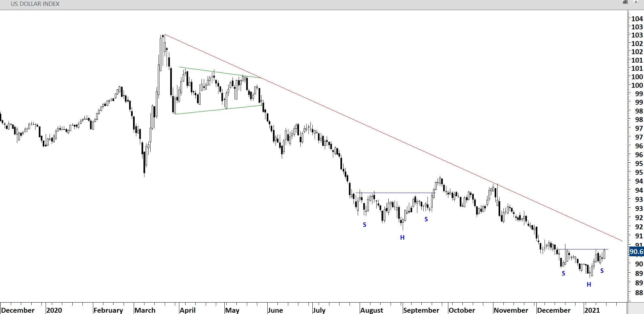The image size is (644, 314).
Task: Select the S label just after August start
Action: point(365,225)
